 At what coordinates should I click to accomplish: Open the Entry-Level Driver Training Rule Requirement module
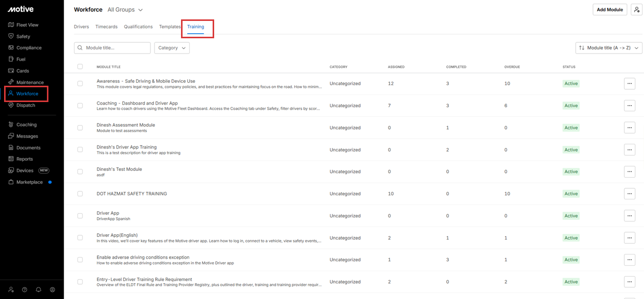(144, 279)
